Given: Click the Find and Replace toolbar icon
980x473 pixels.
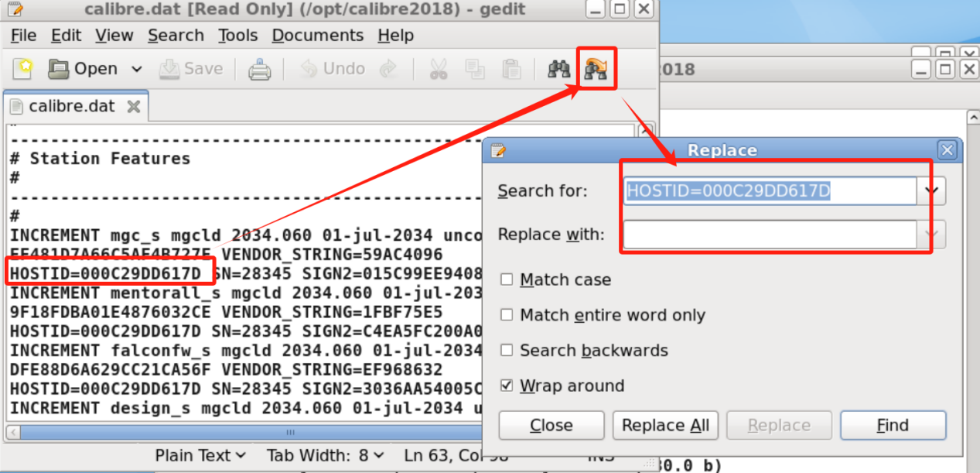Looking at the screenshot, I should 596,70.
